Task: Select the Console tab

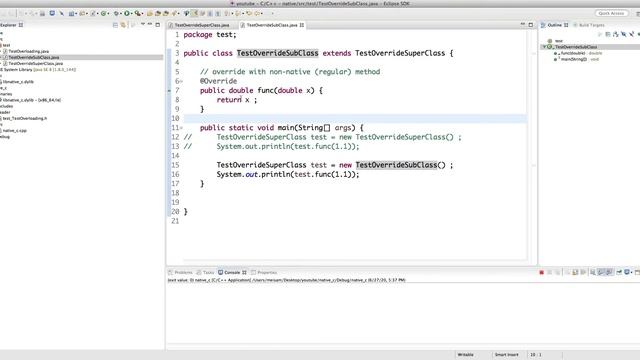Action: pos(232,272)
